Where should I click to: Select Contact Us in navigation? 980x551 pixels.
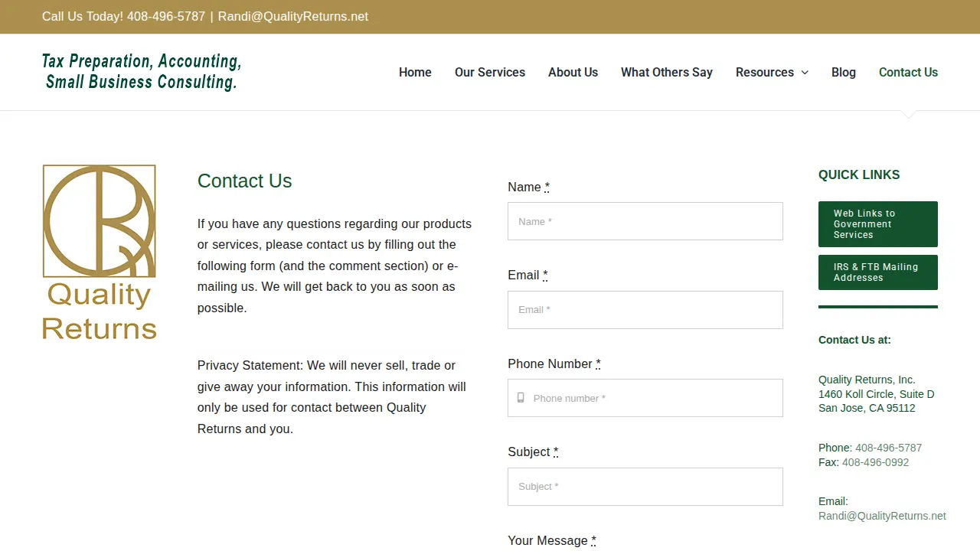(908, 72)
